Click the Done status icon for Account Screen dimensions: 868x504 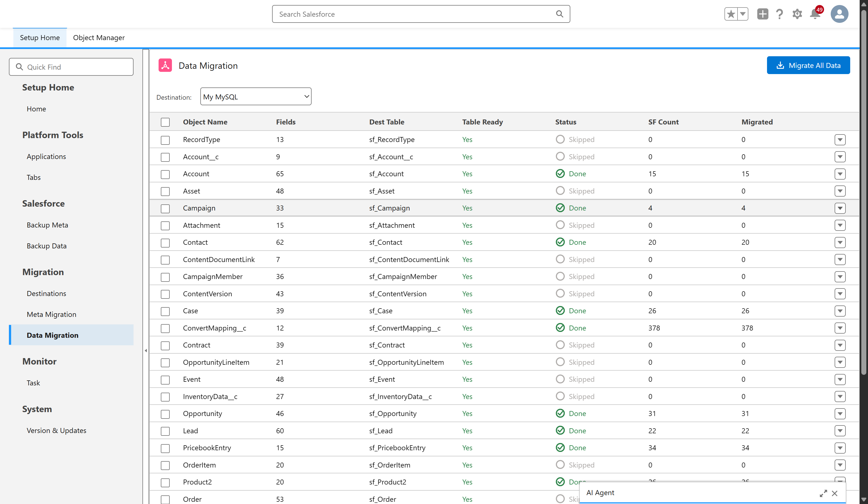click(x=560, y=173)
